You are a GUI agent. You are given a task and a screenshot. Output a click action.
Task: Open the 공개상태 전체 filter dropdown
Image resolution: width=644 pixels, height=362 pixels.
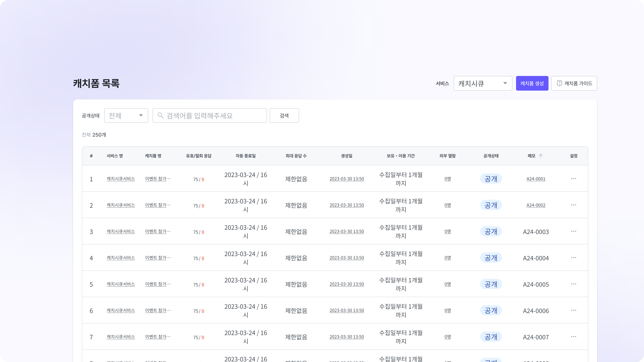(126, 115)
